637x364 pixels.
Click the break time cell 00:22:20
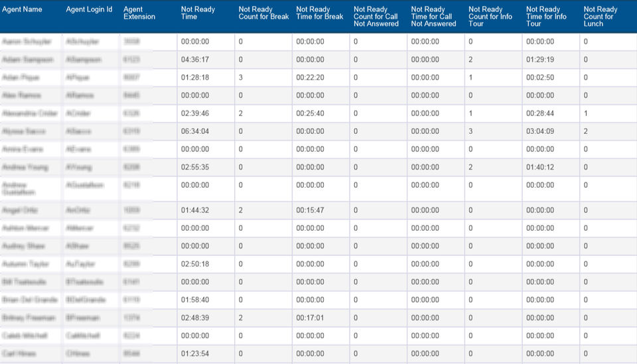coord(310,78)
